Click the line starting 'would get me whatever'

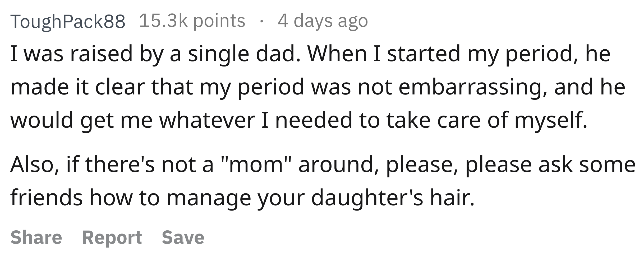299,120
